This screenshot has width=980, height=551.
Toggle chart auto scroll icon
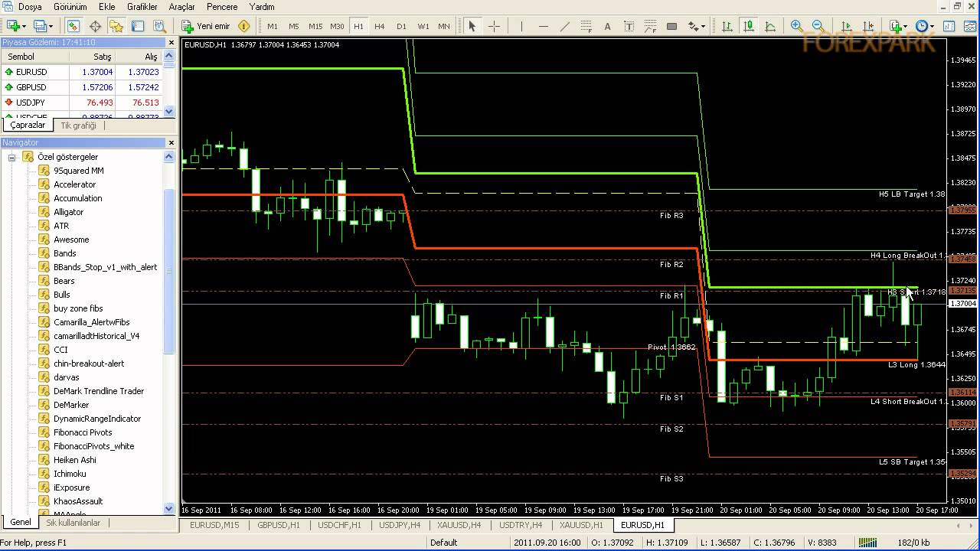click(x=846, y=26)
